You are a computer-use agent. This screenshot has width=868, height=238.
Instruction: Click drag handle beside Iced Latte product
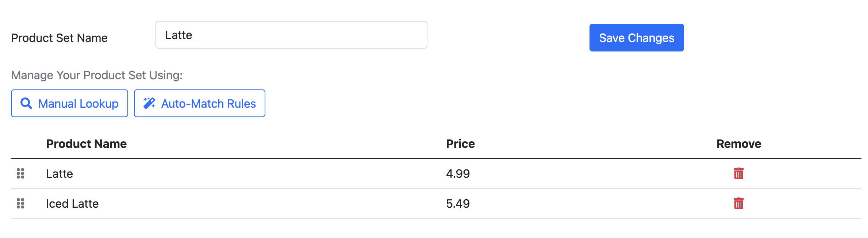[20, 203]
